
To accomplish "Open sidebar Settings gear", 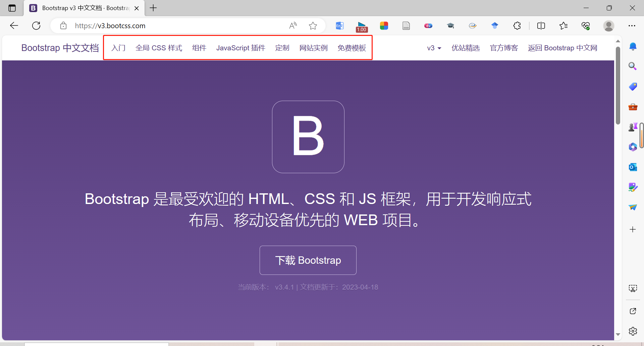I will pyautogui.click(x=633, y=331).
